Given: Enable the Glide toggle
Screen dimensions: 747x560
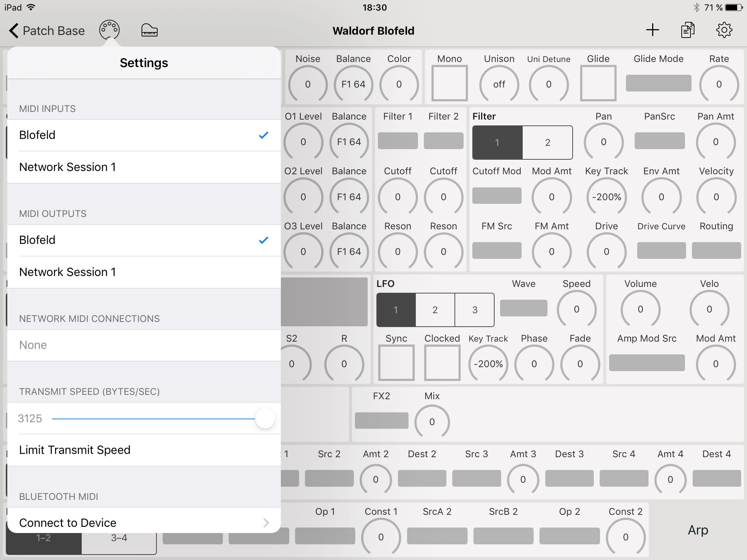Looking at the screenshot, I should tap(598, 83).
